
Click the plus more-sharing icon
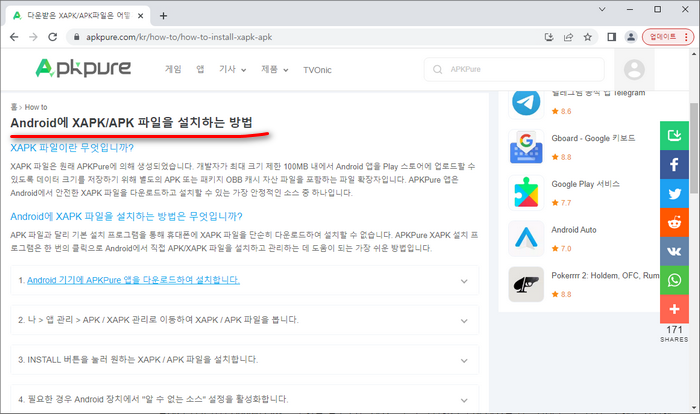coord(674,309)
